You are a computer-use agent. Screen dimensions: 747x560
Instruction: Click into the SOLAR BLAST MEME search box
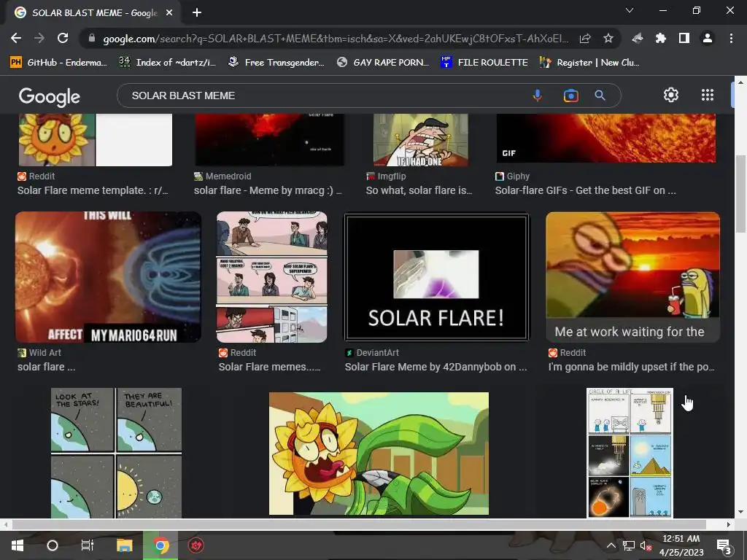pos(324,96)
